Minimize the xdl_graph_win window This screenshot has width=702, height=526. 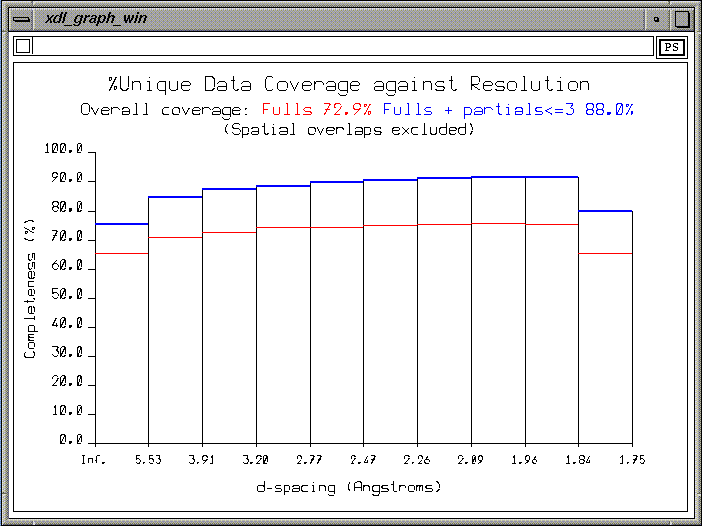click(x=657, y=18)
